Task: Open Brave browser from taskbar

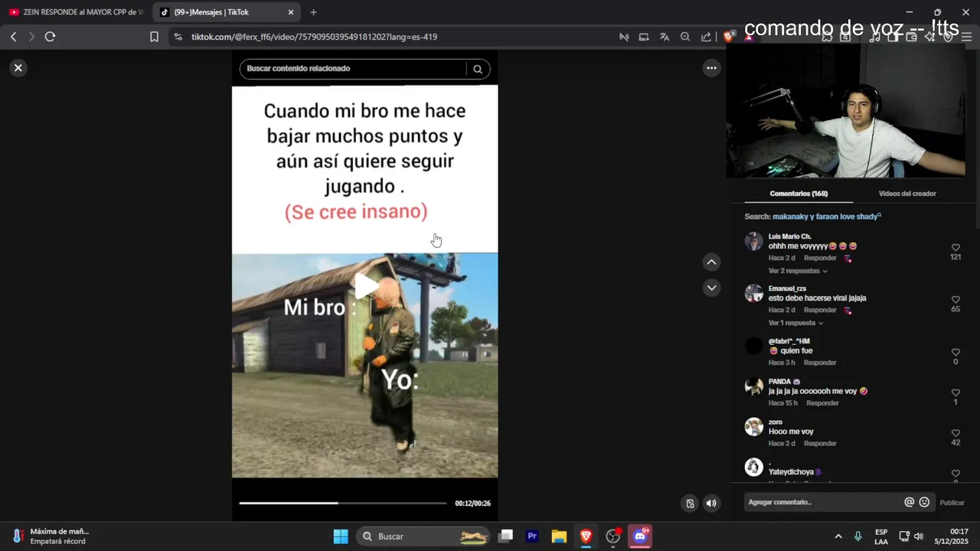Action: click(x=586, y=536)
